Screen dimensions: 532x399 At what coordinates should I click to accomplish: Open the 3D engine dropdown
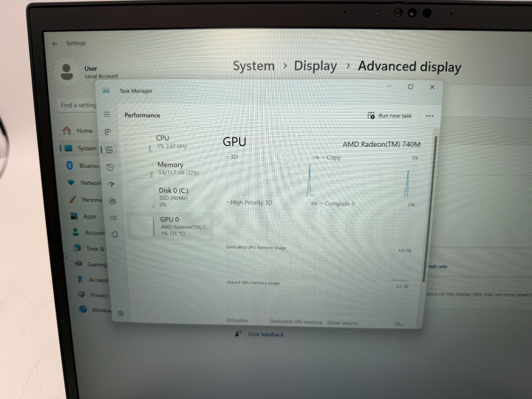(231, 157)
